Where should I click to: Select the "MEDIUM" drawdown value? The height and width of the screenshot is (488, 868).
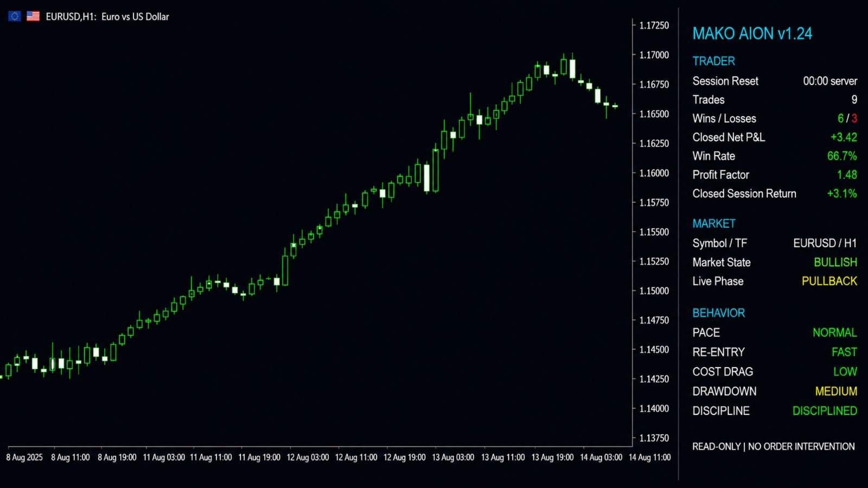click(x=836, y=391)
